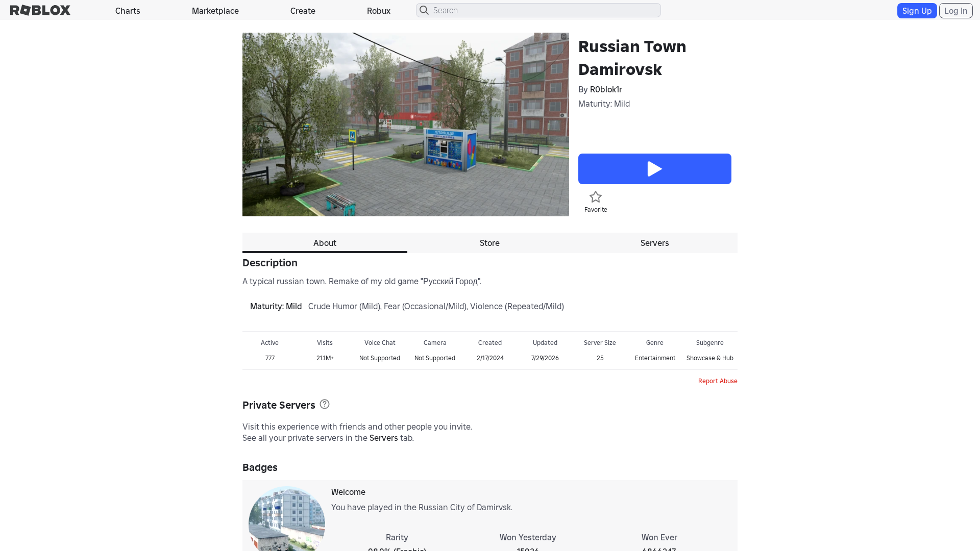Start the game with the Play button

[655, 169]
